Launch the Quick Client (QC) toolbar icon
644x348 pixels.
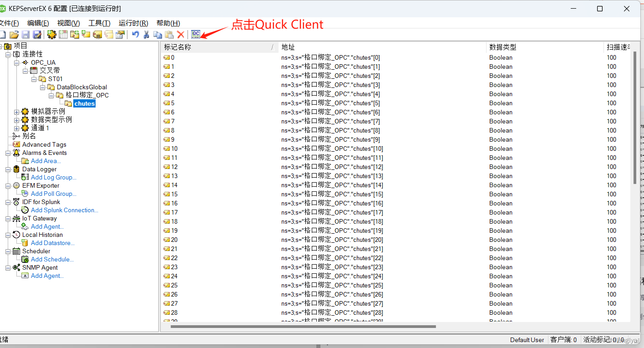tap(196, 34)
